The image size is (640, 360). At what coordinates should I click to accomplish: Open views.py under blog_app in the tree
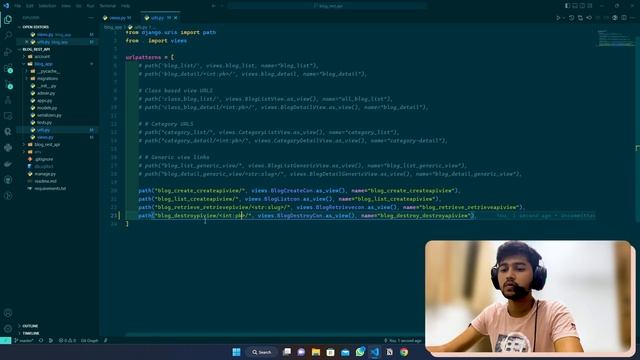57,138
